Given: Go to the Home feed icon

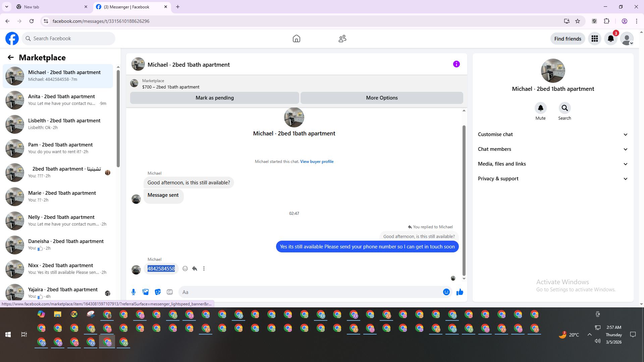Looking at the screenshot, I should click(x=297, y=39).
